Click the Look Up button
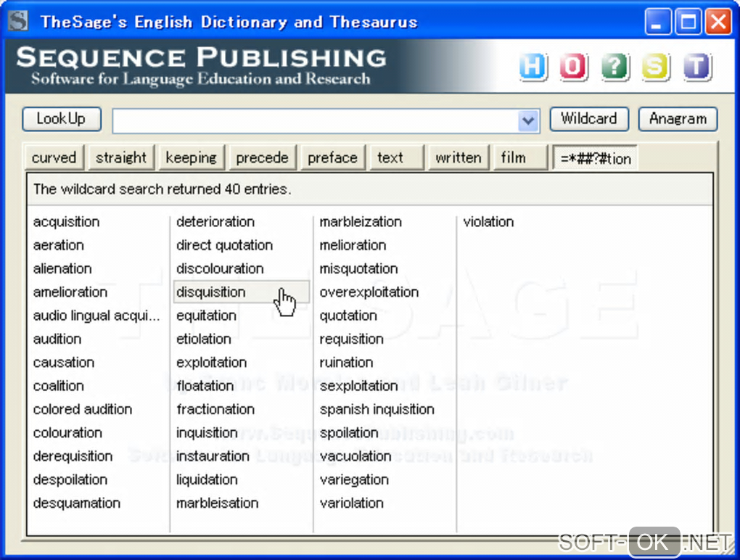The image size is (740, 560). click(x=62, y=118)
